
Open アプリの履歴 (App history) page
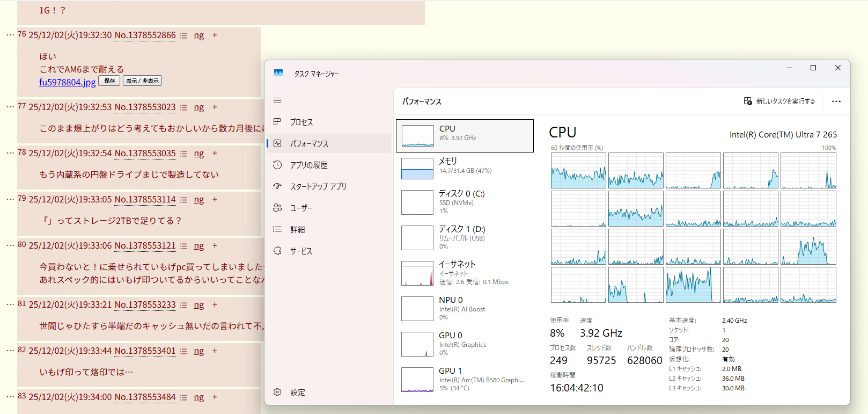(308, 165)
